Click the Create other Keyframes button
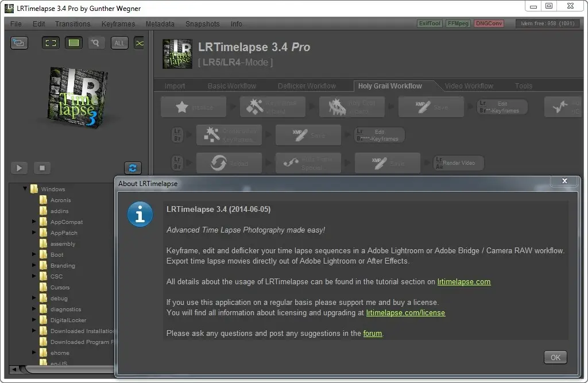Image resolution: width=588 pixels, height=383 pixels. [229, 135]
